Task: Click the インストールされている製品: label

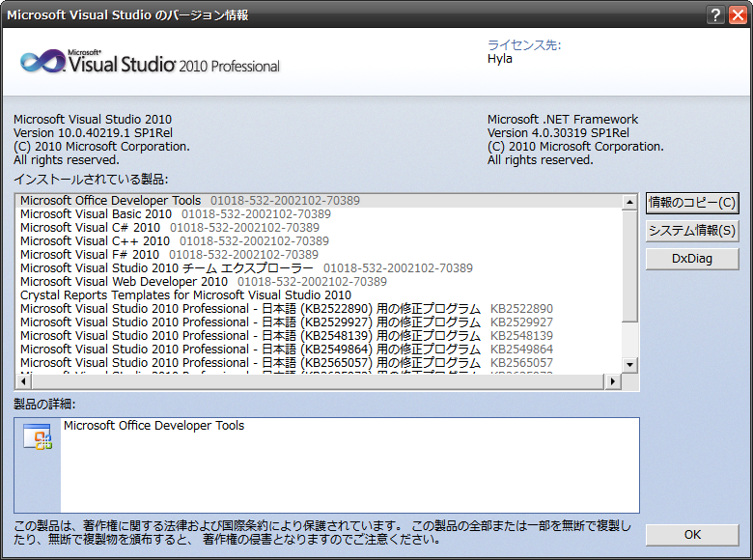Action: pyautogui.click(x=91, y=180)
